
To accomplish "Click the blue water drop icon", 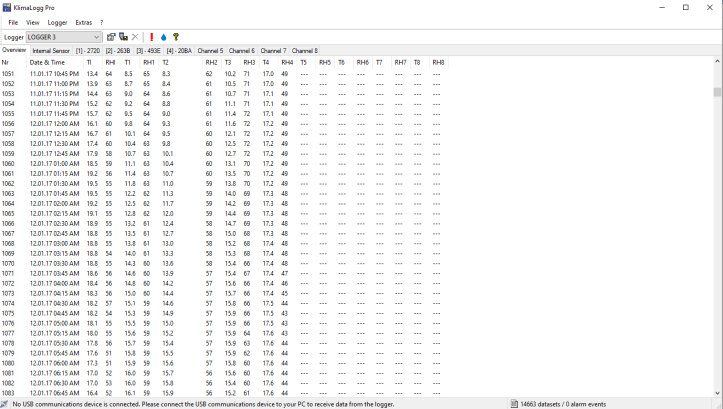I will (x=164, y=37).
